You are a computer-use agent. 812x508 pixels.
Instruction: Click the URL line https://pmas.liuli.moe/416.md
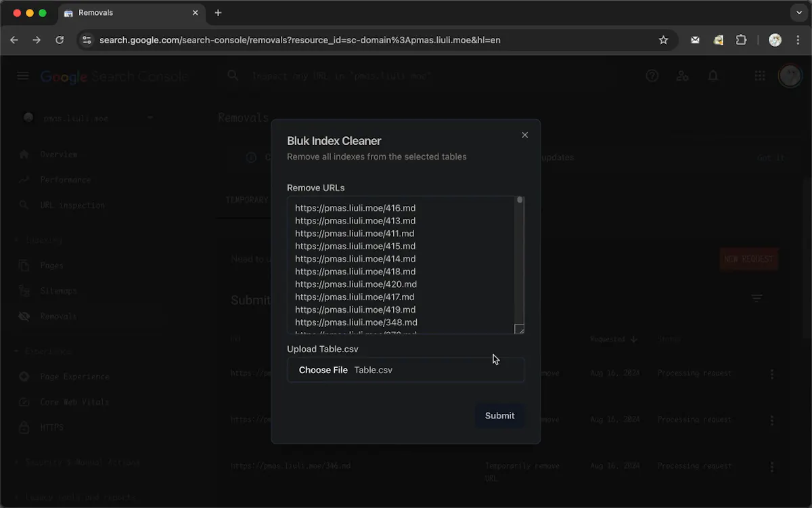click(355, 208)
